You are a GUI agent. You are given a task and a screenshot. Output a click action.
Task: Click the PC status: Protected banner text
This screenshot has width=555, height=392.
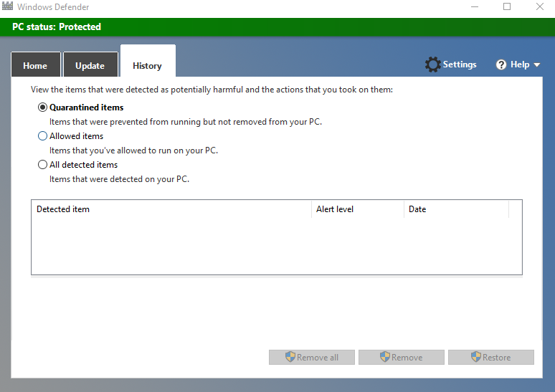click(x=57, y=27)
